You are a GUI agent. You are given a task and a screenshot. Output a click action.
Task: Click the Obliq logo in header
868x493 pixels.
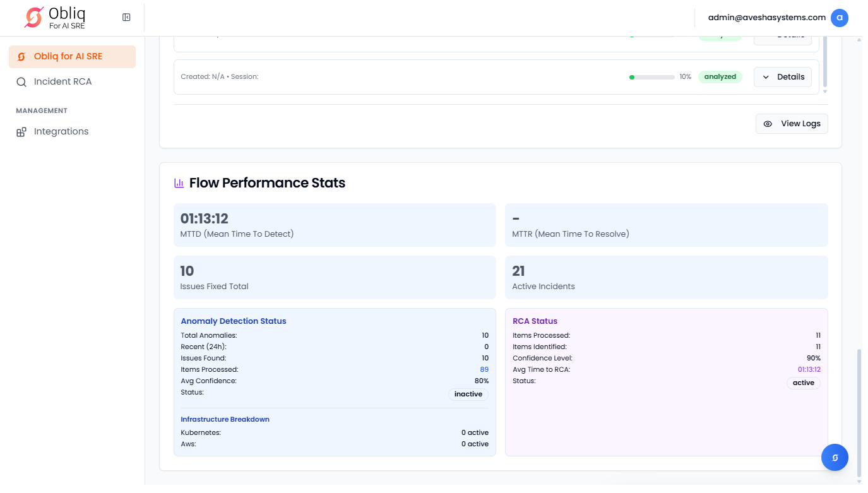[56, 18]
